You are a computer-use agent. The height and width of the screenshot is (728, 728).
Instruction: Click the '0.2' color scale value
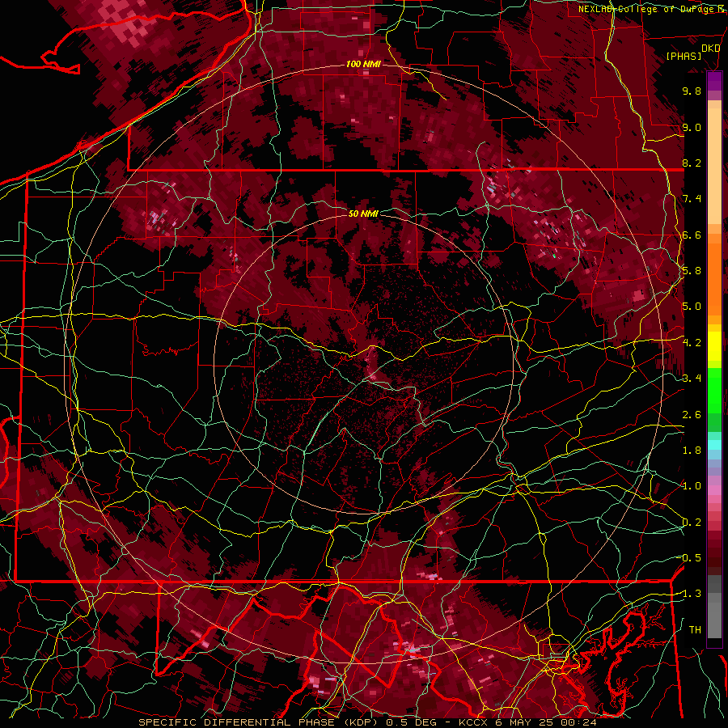click(692, 523)
